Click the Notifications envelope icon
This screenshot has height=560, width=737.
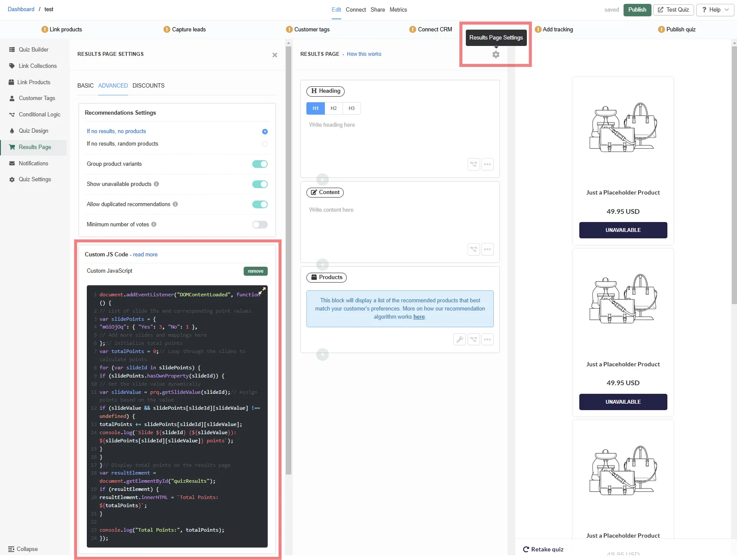[x=12, y=163]
